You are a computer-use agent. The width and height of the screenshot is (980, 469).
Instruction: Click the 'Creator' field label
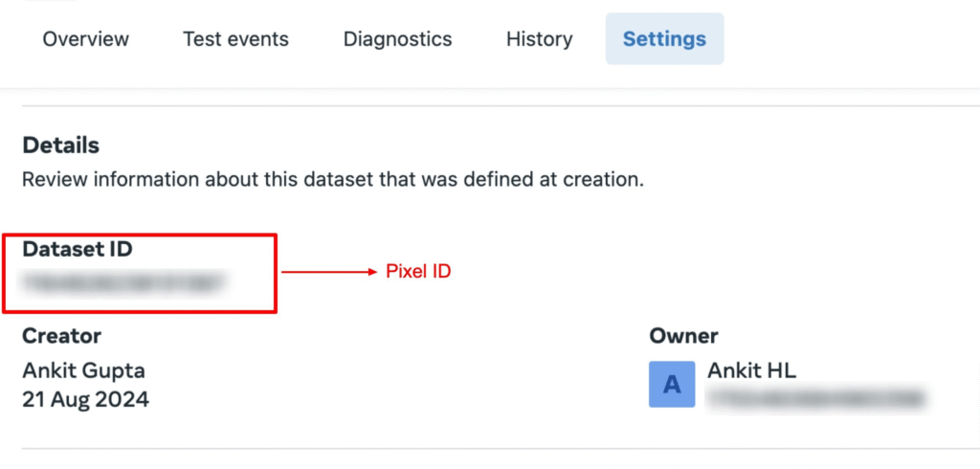tap(61, 336)
